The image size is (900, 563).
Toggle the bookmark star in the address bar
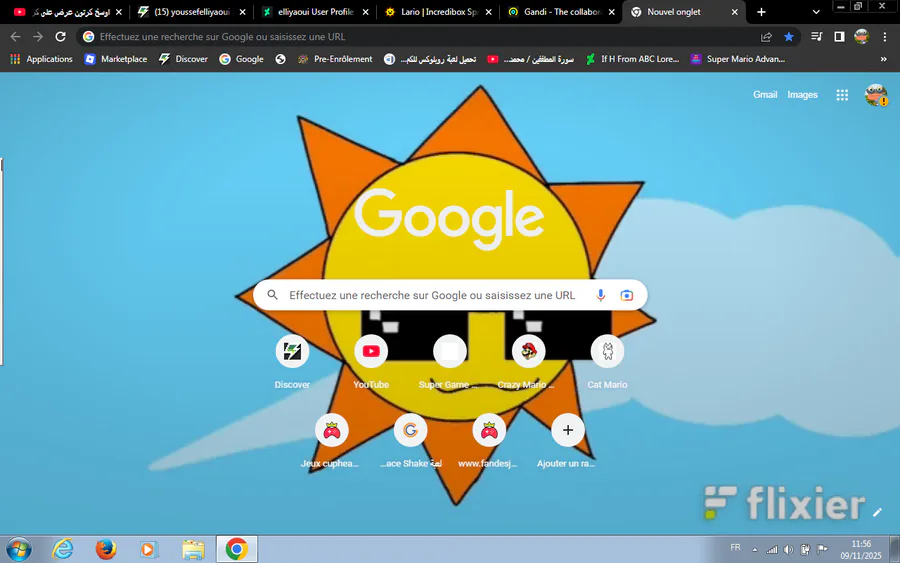789,37
